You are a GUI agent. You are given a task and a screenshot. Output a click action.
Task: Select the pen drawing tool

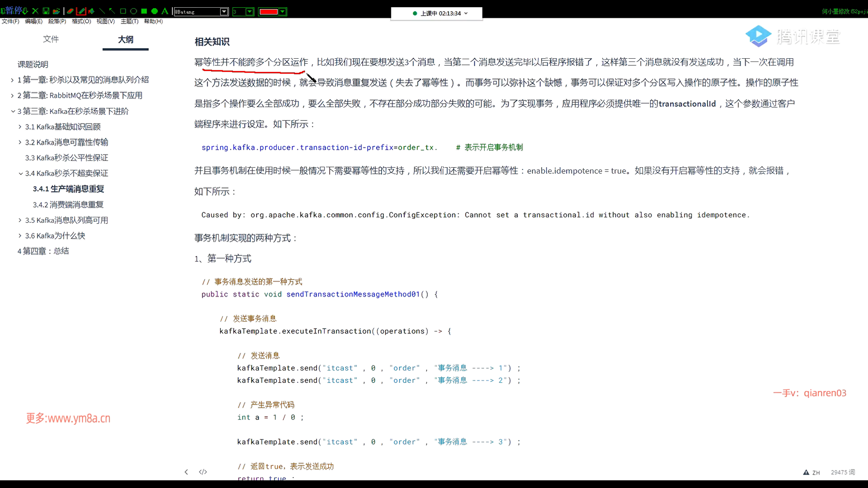[81, 11]
